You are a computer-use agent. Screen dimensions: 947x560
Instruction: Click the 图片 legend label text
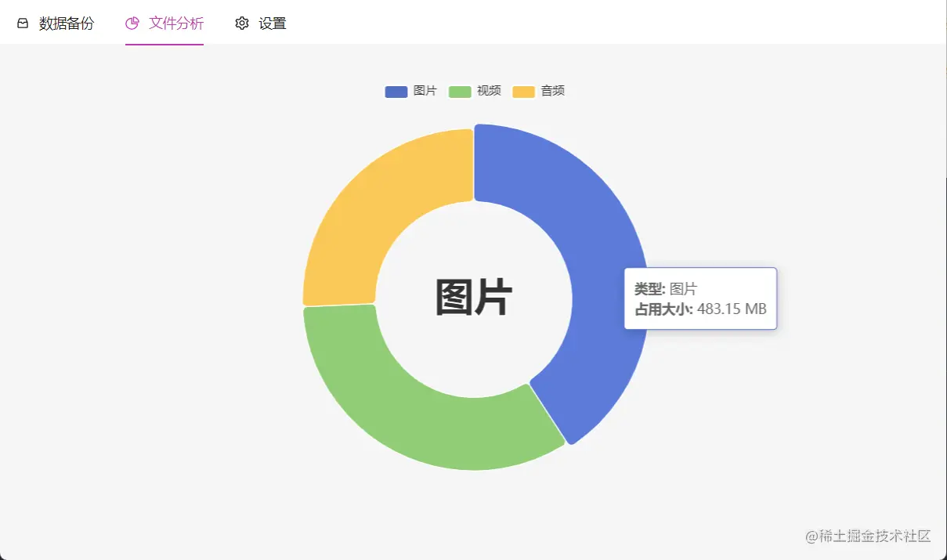point(425,91)
